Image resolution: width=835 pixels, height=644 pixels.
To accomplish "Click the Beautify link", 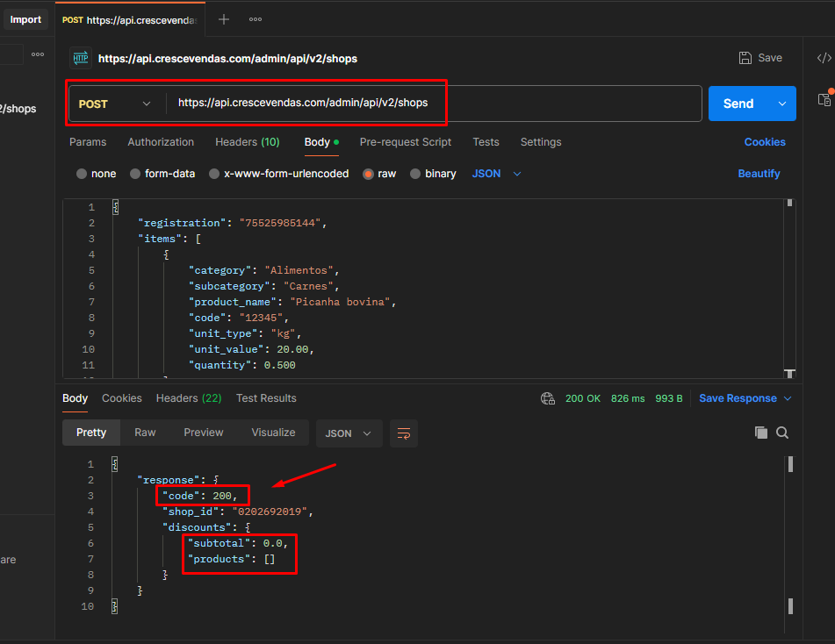I will tap(759, 174).
